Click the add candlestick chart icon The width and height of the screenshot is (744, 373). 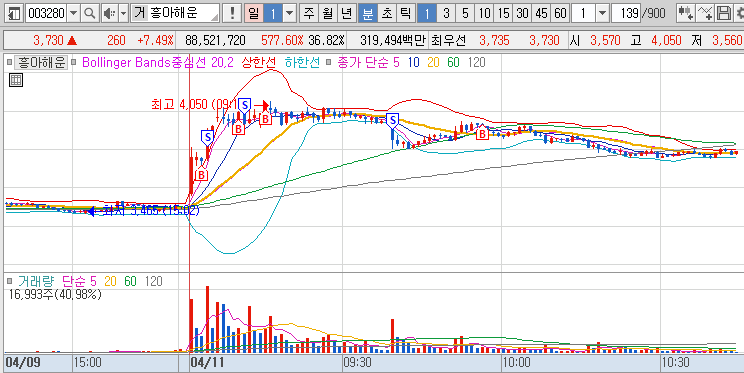click(x=686, y=13)
